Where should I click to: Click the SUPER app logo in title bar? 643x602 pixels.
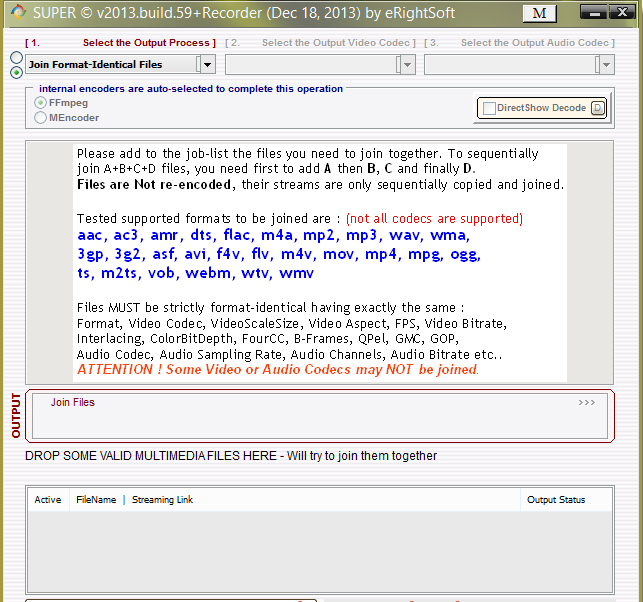pos(16,13)
